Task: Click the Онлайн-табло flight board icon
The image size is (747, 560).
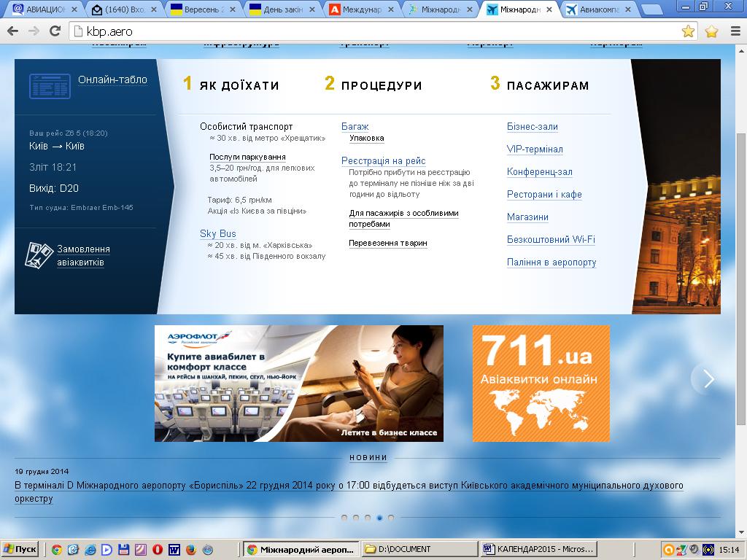Action: coord(50,86)
